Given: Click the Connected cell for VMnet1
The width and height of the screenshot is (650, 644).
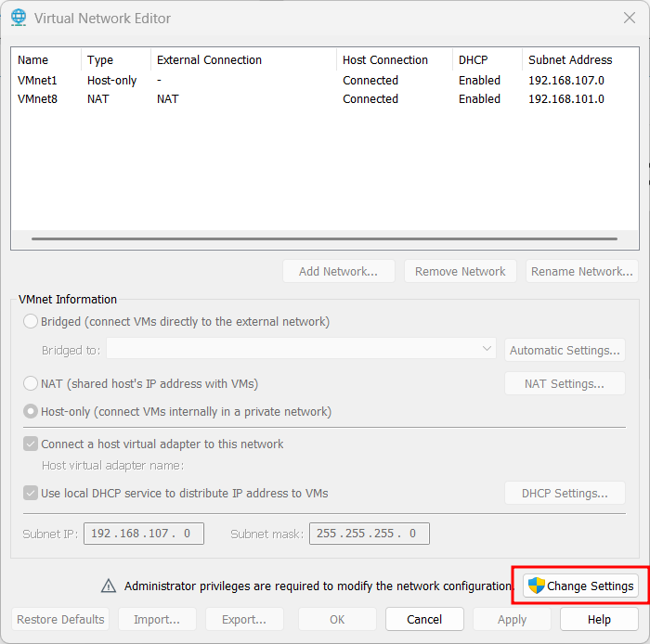Looking at the screenshot, I should pos(370,81).
